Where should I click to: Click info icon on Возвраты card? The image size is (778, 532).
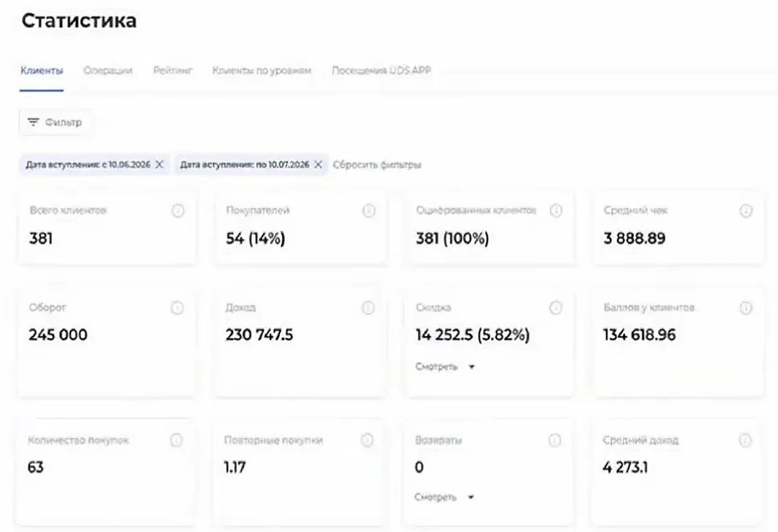pyautogui.click(x=554, y=440)
